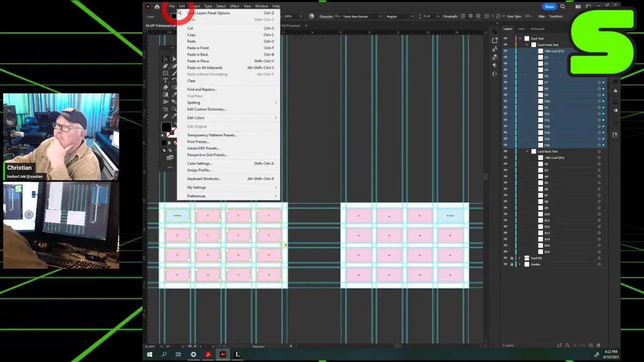Image resolution: width=644 pixels, height=362 pixels.
Task: Open the Paragraph panel dock icon
Action: point(495,65)
